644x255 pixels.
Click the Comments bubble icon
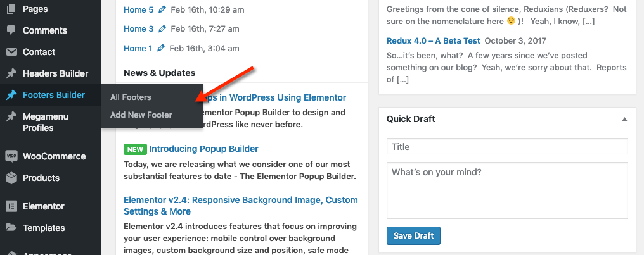click(x=11, y=30)
